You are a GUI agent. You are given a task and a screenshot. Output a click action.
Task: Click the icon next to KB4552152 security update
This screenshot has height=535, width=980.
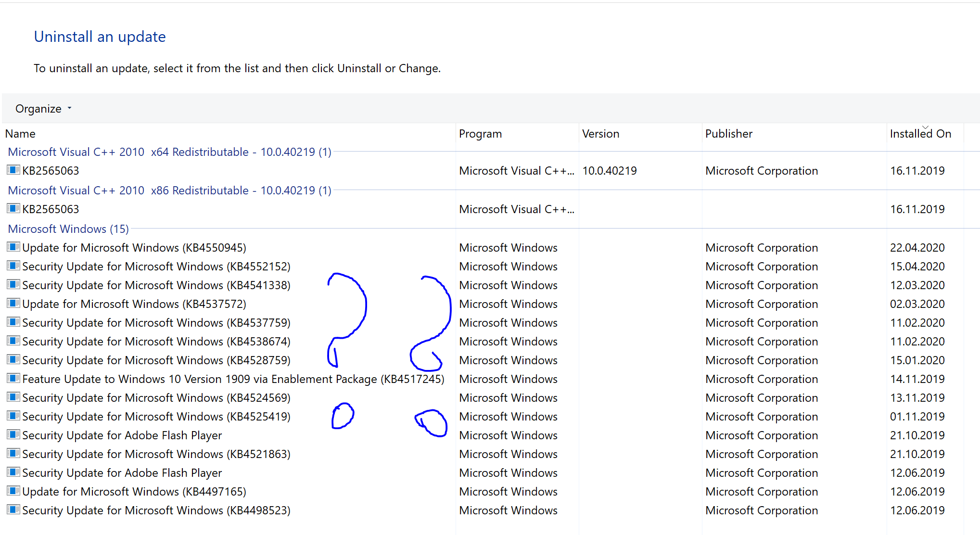pyautogui.click(x=13, y=266)
